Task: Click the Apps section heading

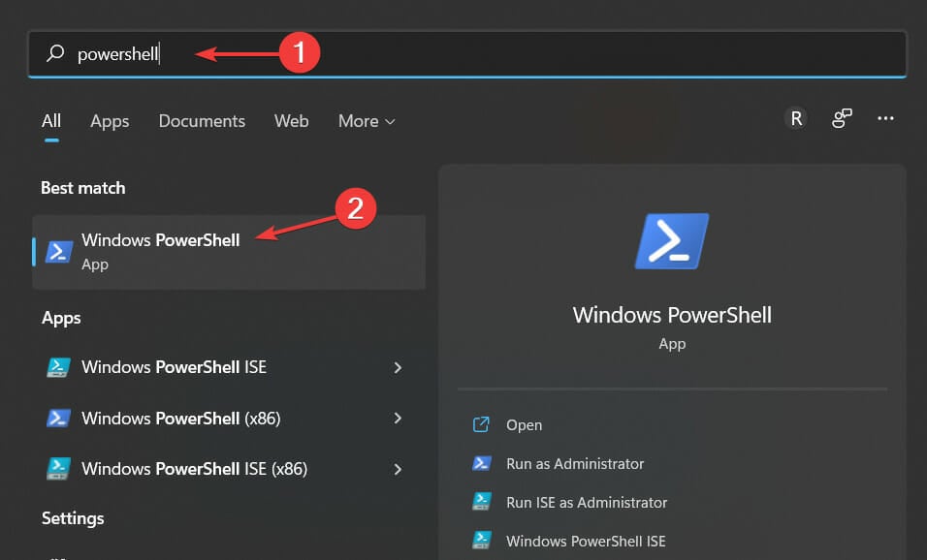Action: [x=61, y=319]
